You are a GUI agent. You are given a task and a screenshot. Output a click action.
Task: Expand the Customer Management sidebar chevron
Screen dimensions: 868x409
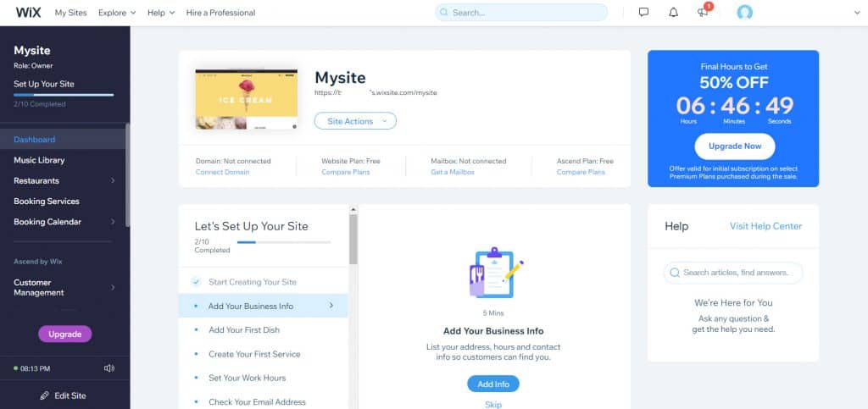coord(113,287)
